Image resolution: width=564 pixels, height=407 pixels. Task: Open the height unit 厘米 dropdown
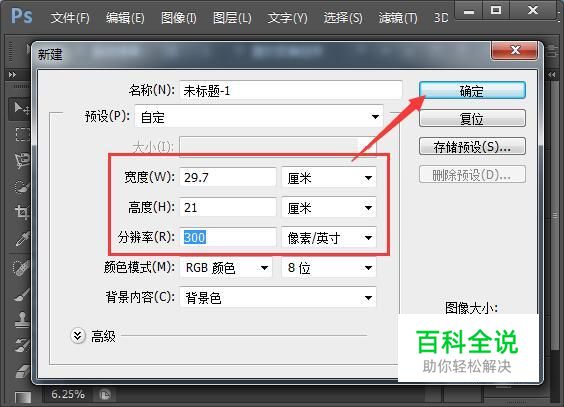(329, 207)
